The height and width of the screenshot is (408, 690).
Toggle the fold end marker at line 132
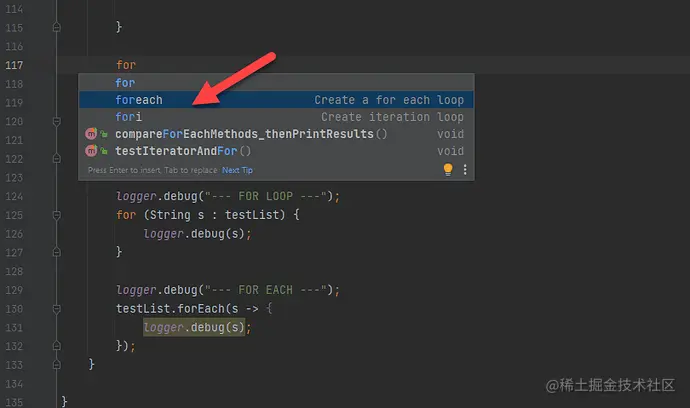click(x=56, y=346)
